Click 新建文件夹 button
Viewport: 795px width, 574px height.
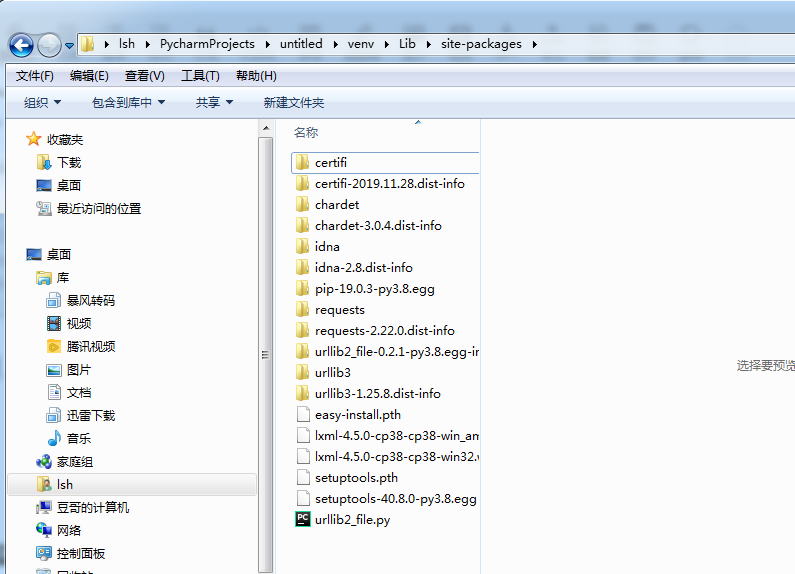tap(294, 103)
